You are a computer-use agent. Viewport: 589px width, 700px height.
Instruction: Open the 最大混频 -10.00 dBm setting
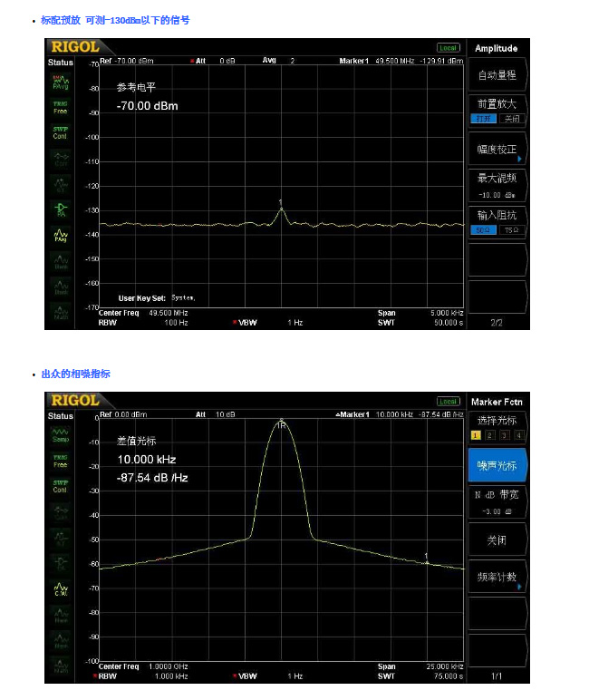pyautogui.click(x=497, y=184)
